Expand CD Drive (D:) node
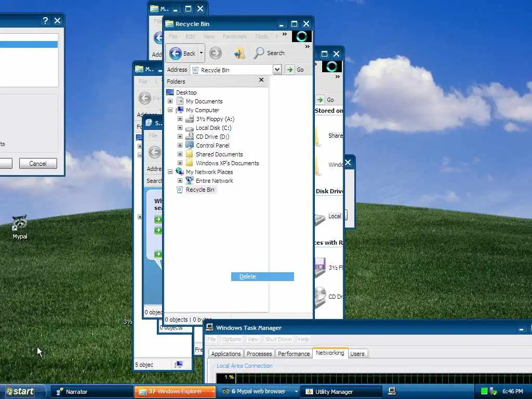 pos(180,137)
